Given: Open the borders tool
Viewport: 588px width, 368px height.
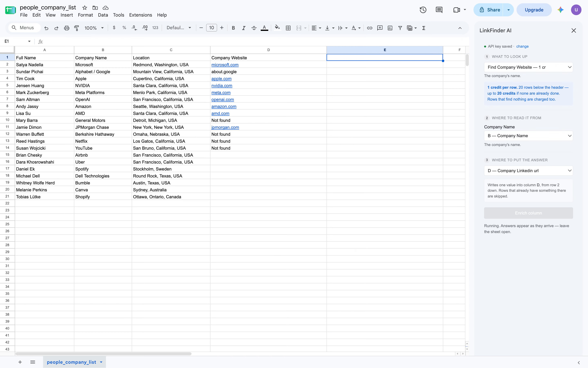Looking at the screenshot, I should click(288, 28).
